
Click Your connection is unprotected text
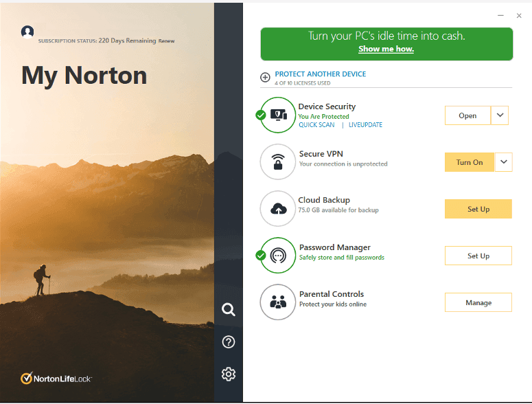pyautogui.click(x=343, y=164)
